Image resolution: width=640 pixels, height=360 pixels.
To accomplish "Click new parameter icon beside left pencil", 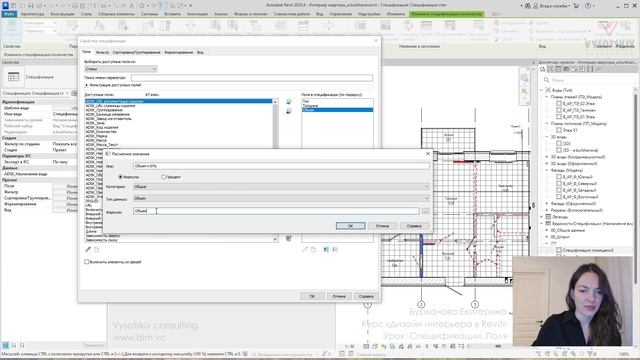I will click(x=96, y=249).
